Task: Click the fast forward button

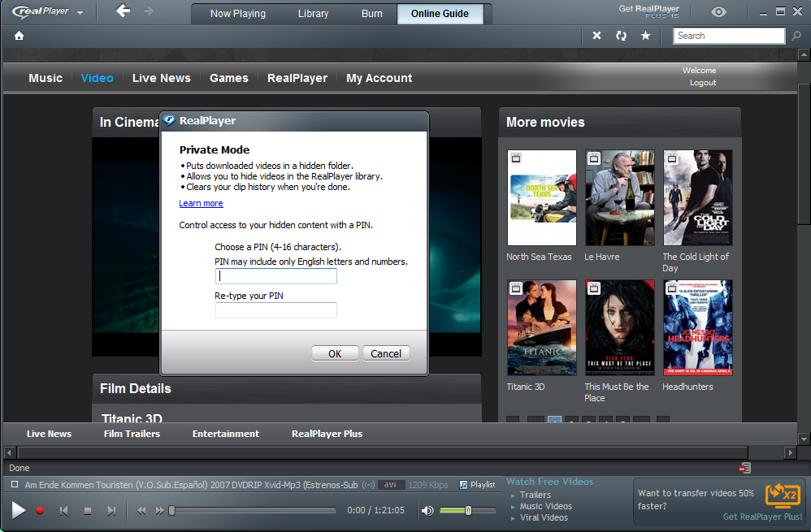Action: 160,511
